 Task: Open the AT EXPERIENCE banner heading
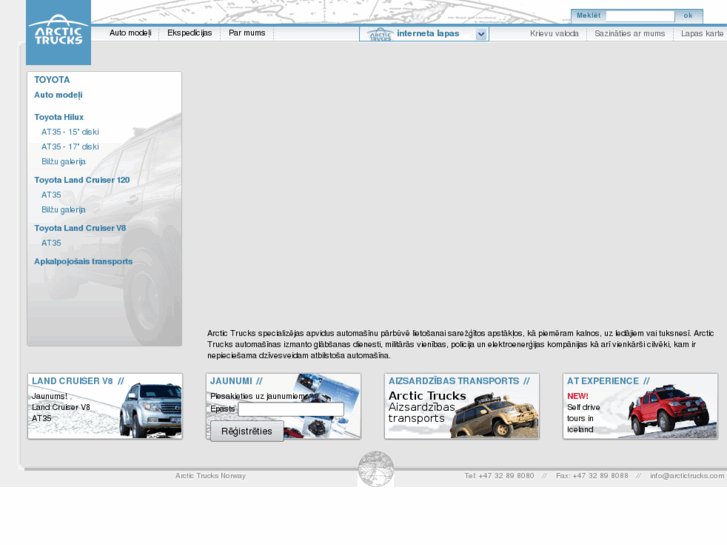pos(608,381)
